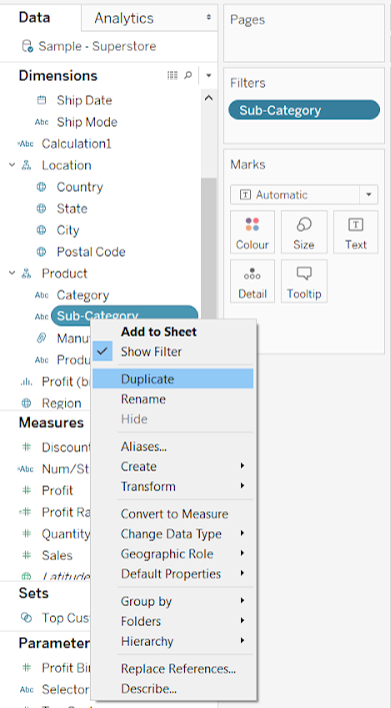The height and width of the screenshot is (708, 391).
Task: Click the highlighted Sub-Category field in Dimensions
Action: 125,315
